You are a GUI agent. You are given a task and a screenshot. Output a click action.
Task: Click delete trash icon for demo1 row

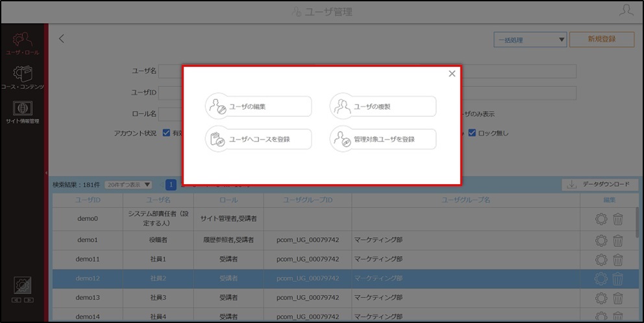pos(618,240)
